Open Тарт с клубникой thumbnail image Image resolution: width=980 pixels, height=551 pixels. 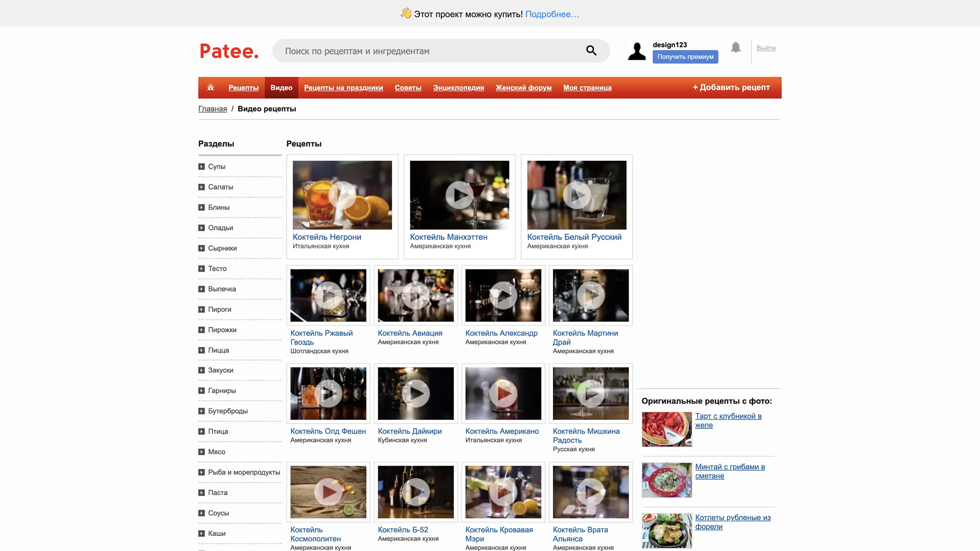point(667,429)
